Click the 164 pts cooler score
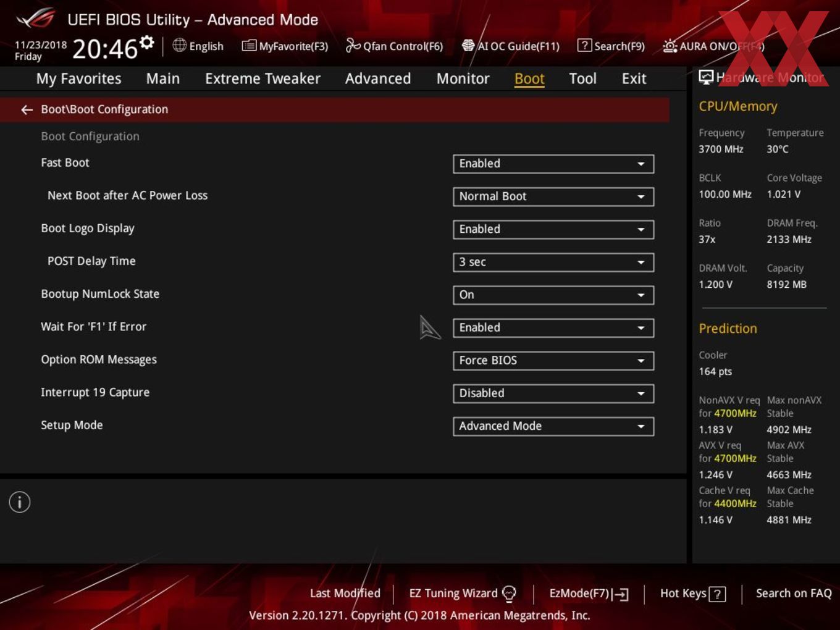Image resolution: width=840 pixels, height=630 pixels. coord(715,371)
